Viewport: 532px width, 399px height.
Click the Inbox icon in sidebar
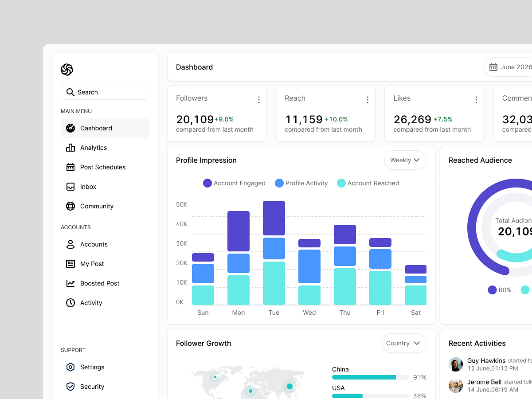pos(70,186)
